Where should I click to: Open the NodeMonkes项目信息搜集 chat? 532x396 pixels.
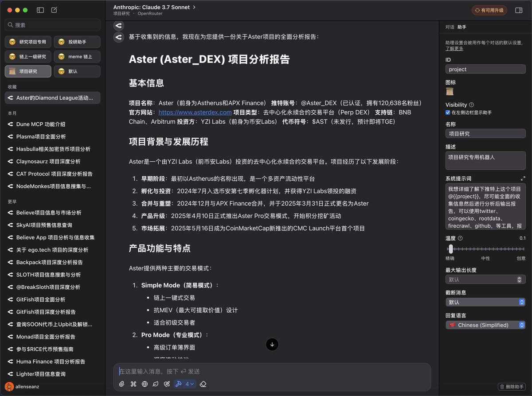click(53, 186)
